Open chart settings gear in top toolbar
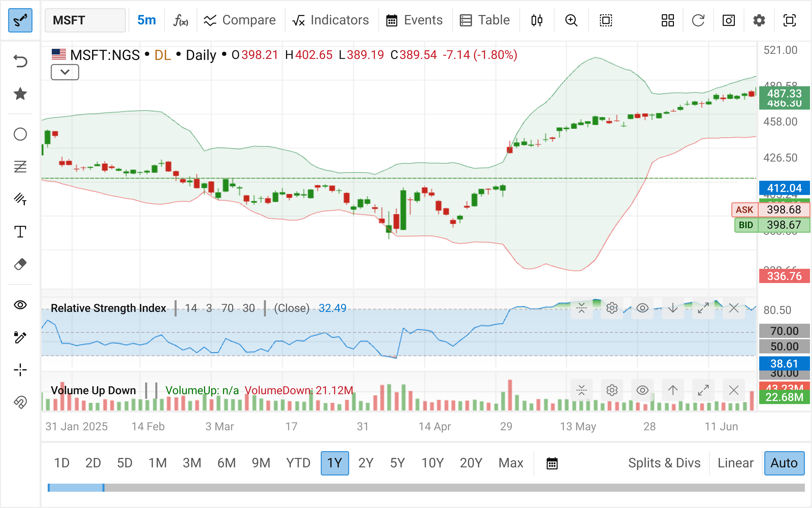Viewport: 812px width, 508px height. 759,20
